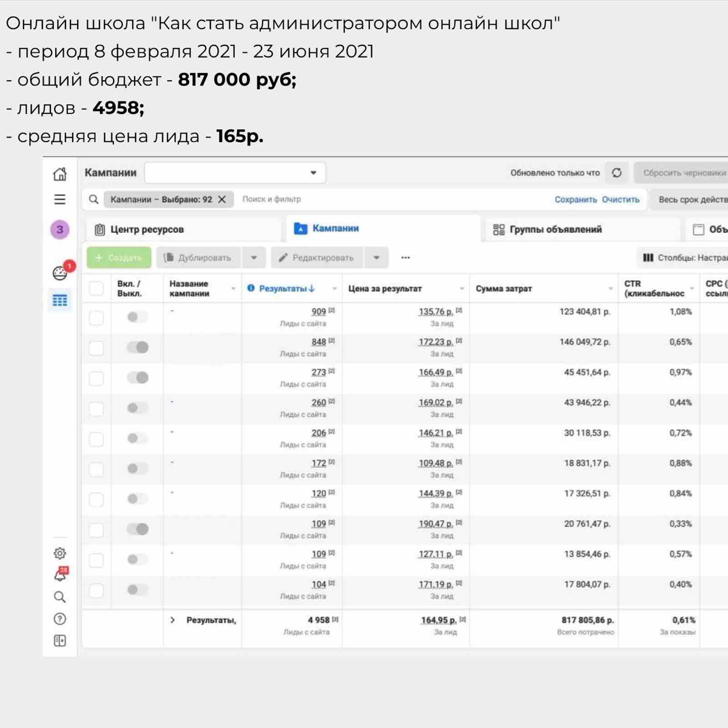Screen dimensions: 728x728
Task: Select the highlighted Ads Reporting table icon
Action: point(59,300)
